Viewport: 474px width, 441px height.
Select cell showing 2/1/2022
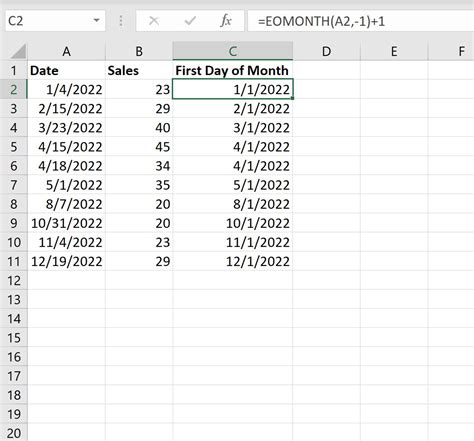point(233,108)
